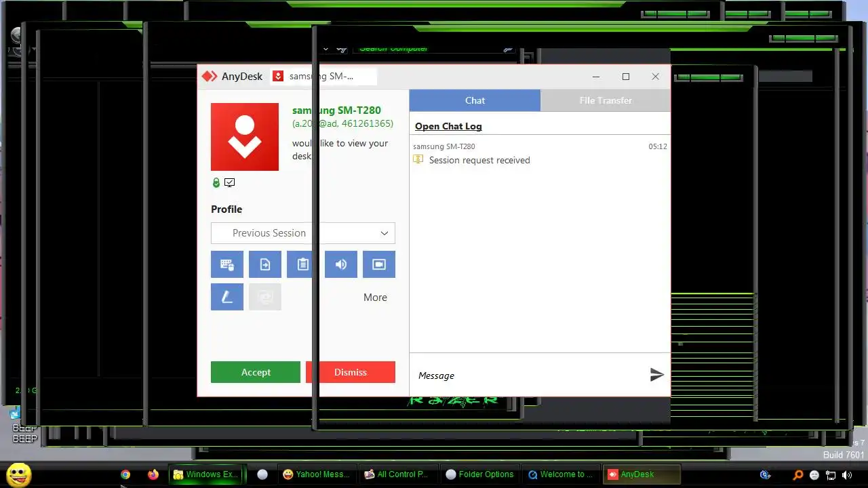The image size is (868, 488).
Task: Click the 05:12 chat timestamp
Action: 658,146
